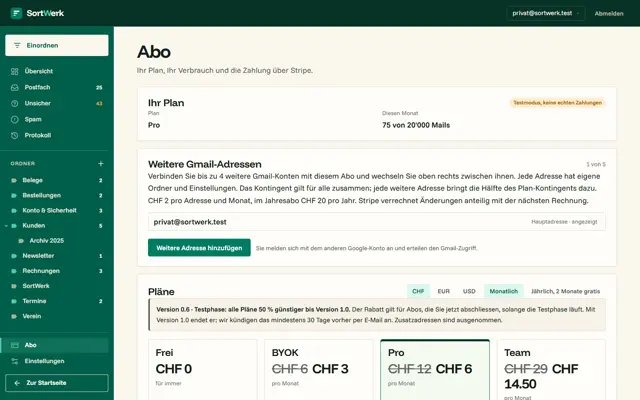Screen dimensions: 640x400
Task: Select the Team plan card
Action: coord(551,370)
